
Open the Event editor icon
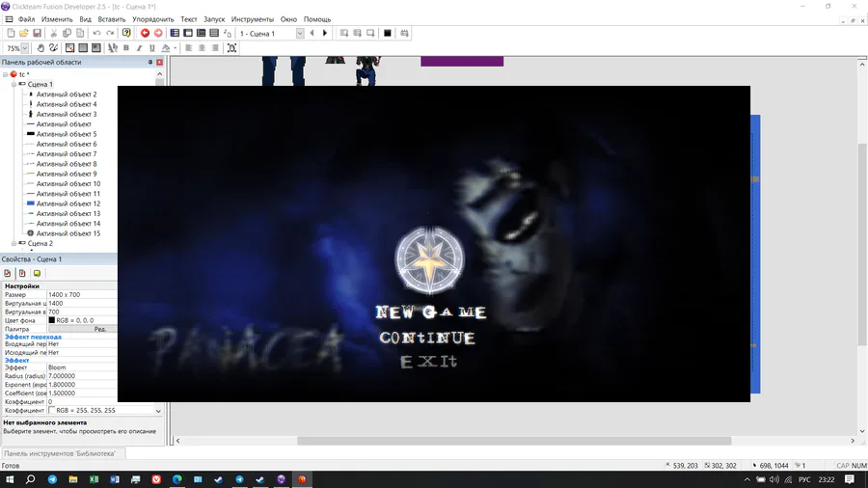pos(202,33)
